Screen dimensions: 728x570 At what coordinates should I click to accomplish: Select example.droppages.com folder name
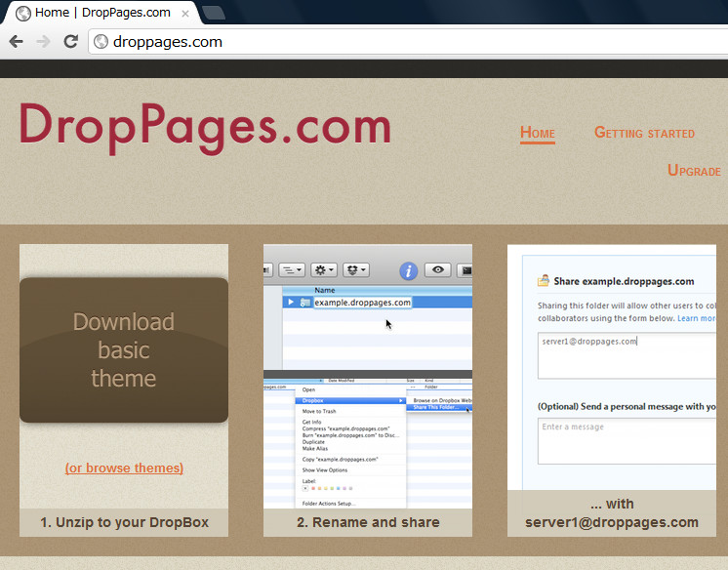[x=363, y=303]
